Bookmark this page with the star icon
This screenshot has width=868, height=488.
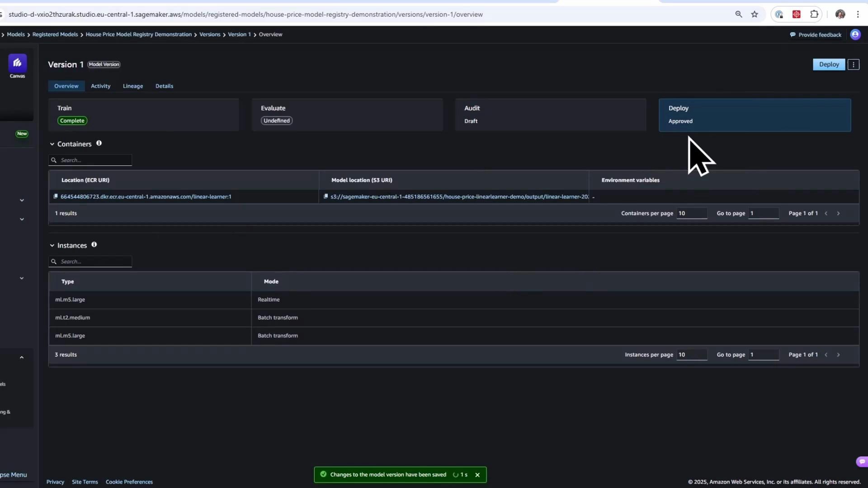click(755, 14)
